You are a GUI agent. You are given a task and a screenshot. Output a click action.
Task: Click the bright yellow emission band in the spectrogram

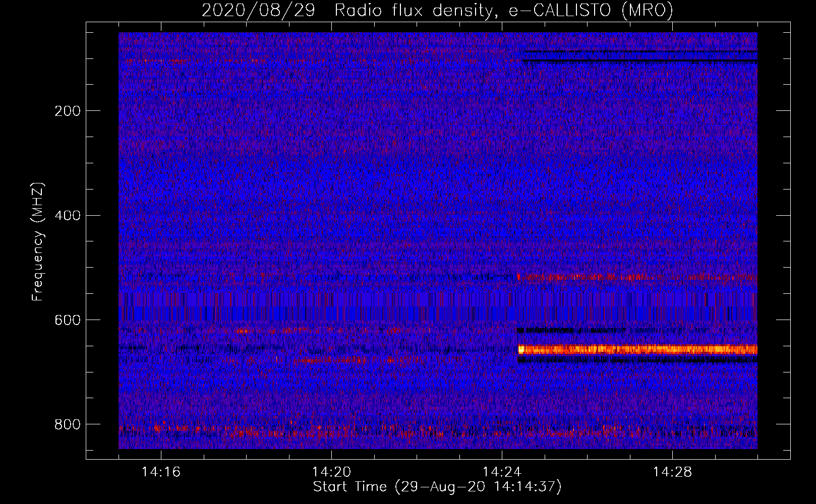(638, 349)
